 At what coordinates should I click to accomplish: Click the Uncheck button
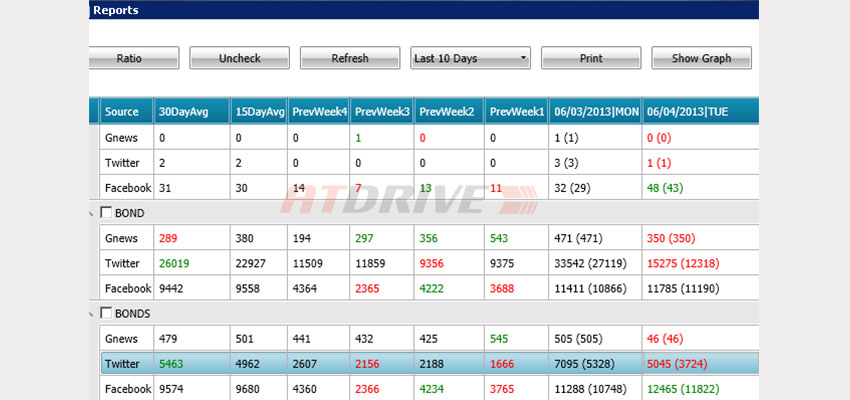240,58
